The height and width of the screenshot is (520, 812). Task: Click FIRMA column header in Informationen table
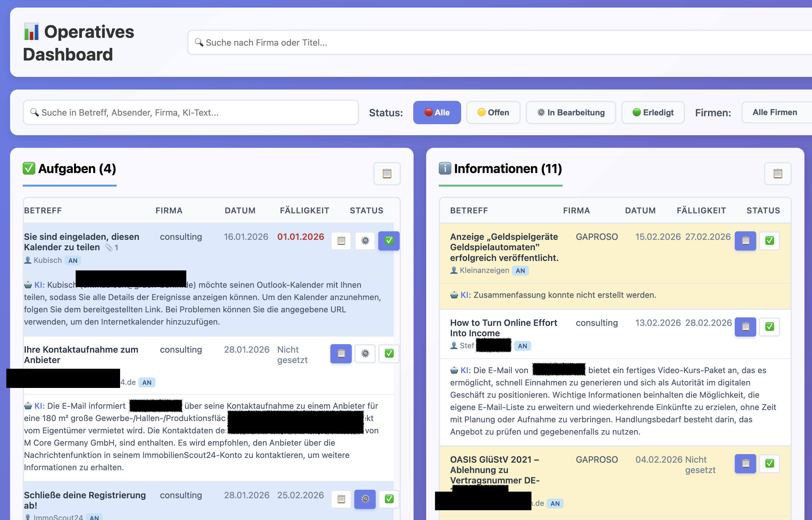coord(576,211)
